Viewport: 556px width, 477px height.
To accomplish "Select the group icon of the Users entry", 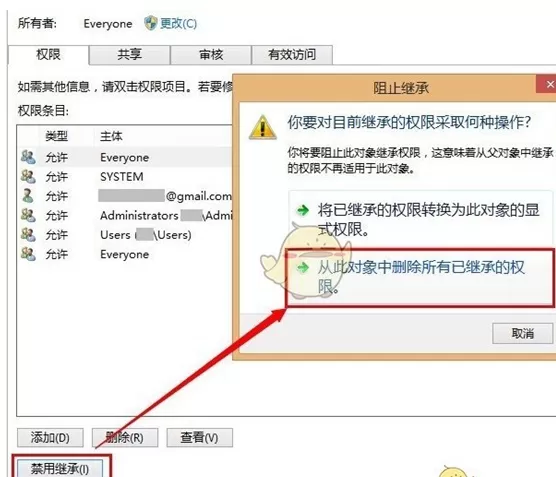I will click(x=28, y=234).
